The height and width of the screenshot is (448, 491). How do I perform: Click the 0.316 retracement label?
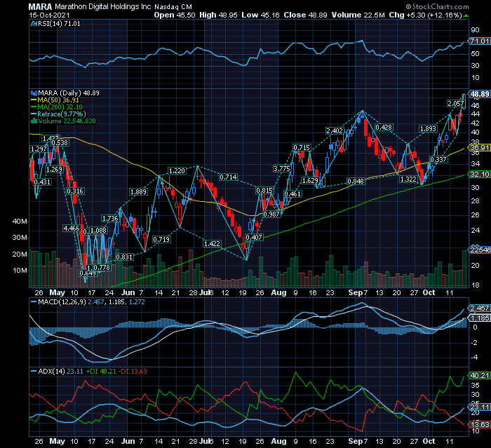(x=75, y=191)
